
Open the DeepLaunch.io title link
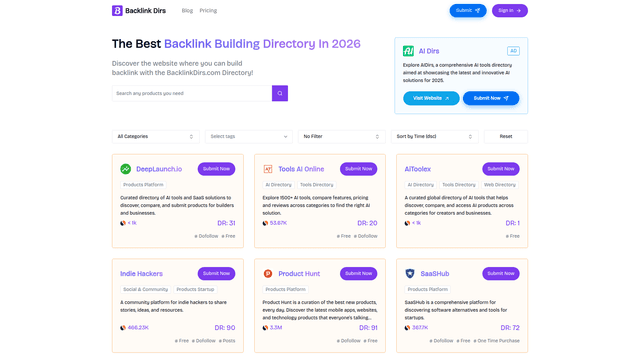159,169
